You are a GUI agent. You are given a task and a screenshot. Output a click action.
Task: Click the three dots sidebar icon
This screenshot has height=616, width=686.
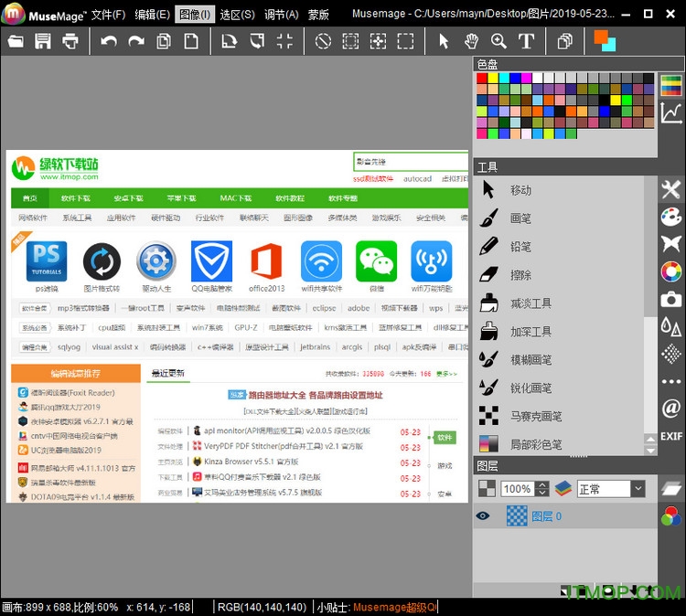point(671,381)
